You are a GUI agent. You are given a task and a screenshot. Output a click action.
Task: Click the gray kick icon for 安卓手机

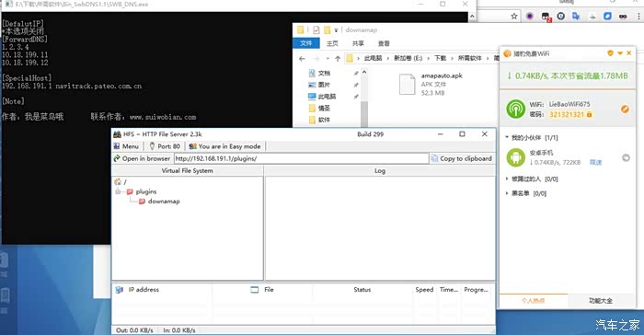626,158
